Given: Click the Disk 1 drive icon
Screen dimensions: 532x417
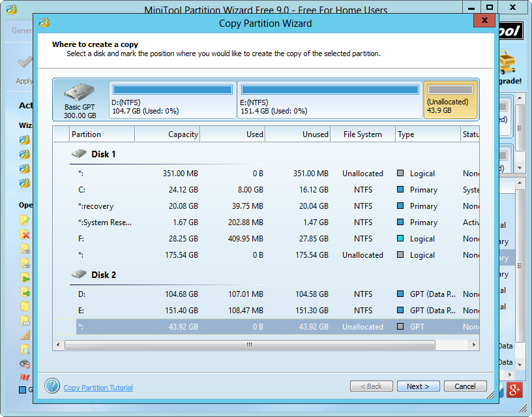Looking at the screenshot, I should (x=79, y=153).
